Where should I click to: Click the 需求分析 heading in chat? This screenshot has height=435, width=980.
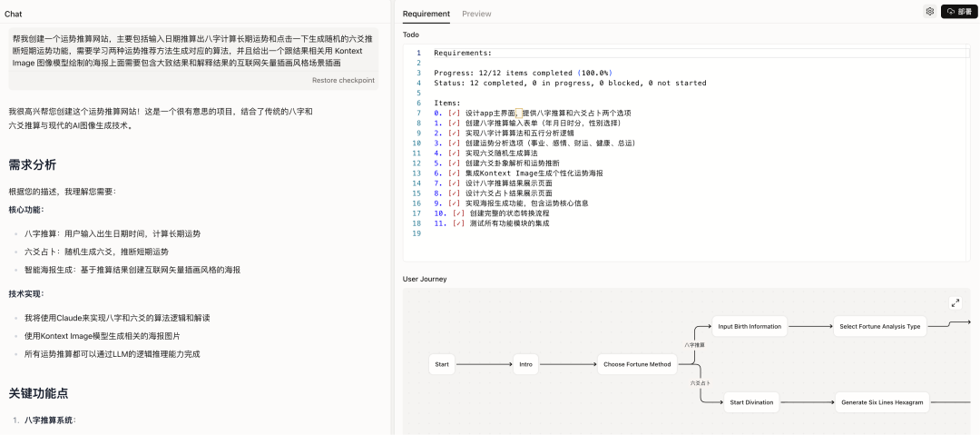33,164
